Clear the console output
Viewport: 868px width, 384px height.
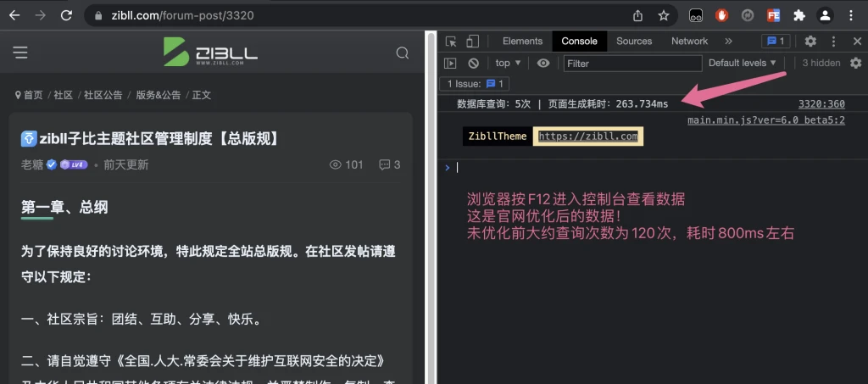click(474, 63)
